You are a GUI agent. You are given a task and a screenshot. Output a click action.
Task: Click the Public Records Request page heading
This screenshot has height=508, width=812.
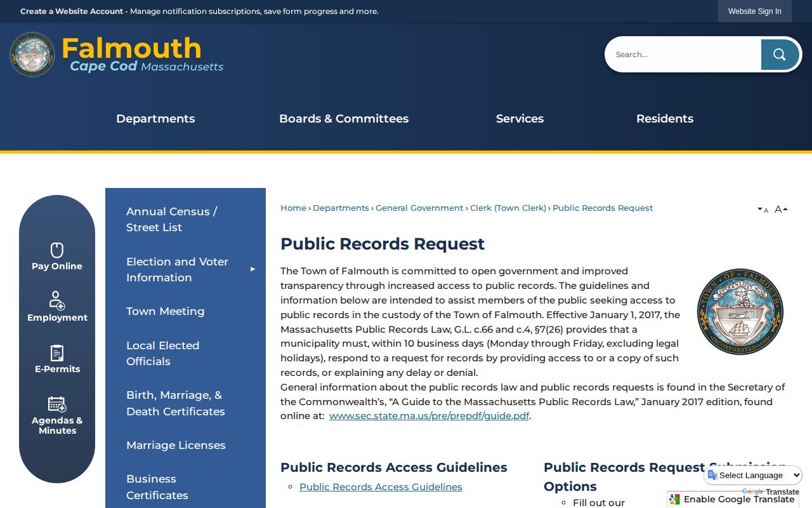[x=383, y=244]
